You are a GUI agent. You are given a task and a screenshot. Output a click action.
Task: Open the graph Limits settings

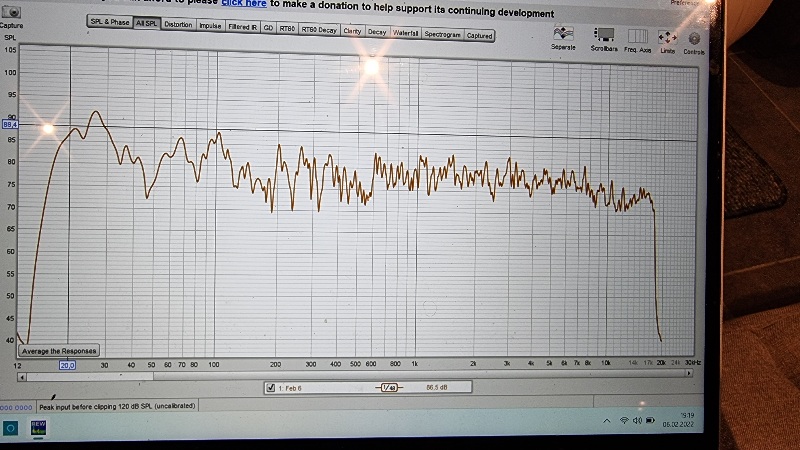coord(668,40)
